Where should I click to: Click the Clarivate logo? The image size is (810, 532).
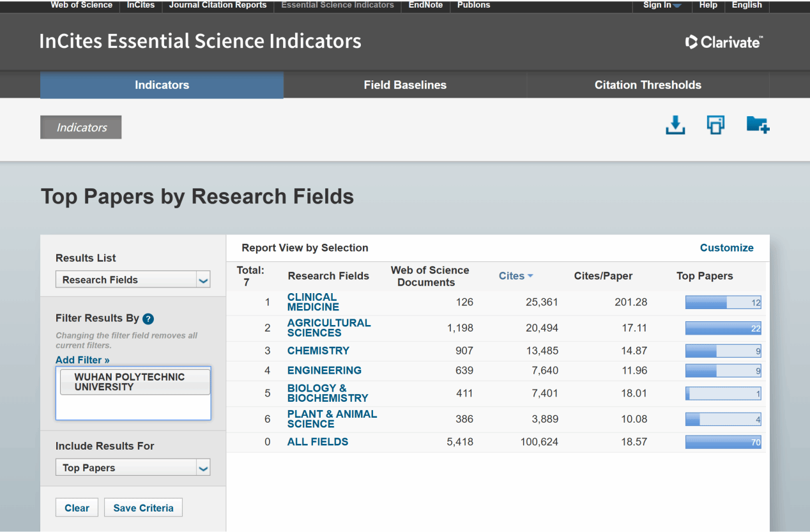pyautogui.click(x=724, y=42)
